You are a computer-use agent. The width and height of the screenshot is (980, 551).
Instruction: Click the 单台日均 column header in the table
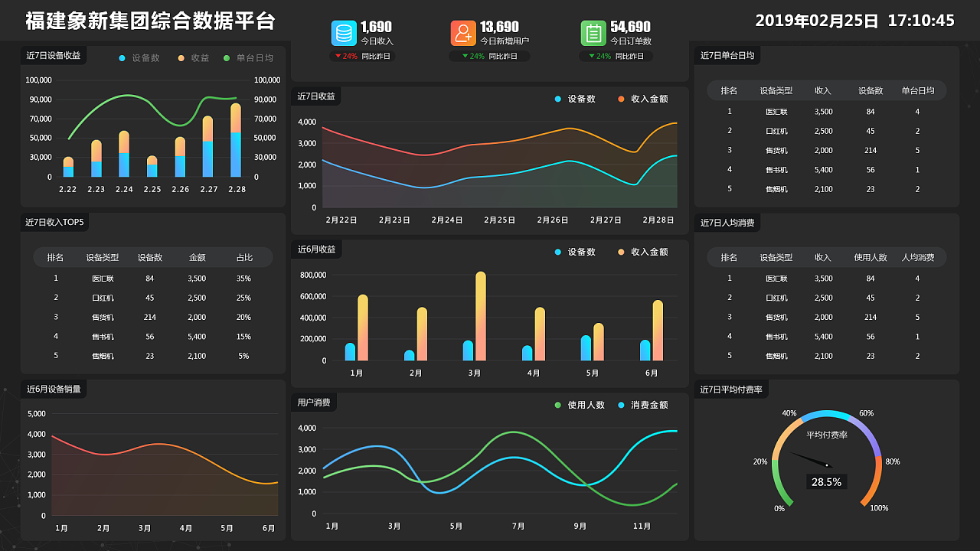(918, 90)
